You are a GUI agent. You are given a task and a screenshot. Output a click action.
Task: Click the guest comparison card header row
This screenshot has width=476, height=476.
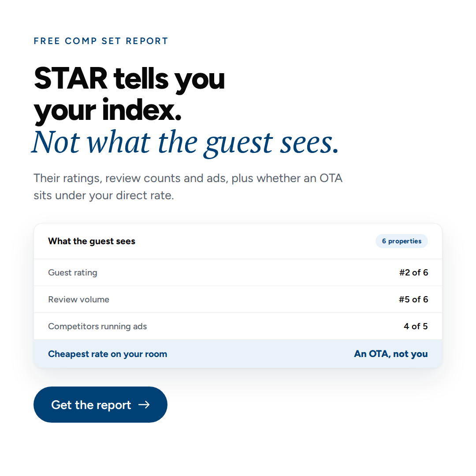pos(238,241)
